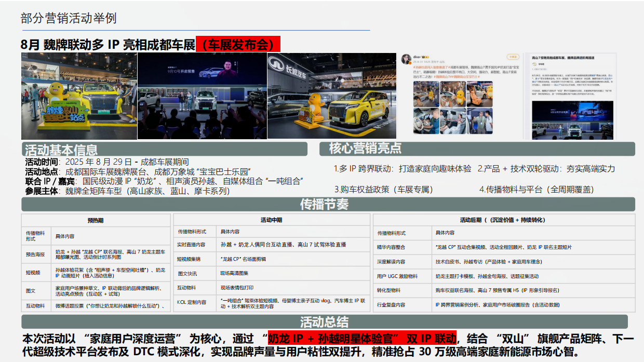
Task: Select the 参展主体 魏牌全矩阵车型 line
Action: pos(127,191)
